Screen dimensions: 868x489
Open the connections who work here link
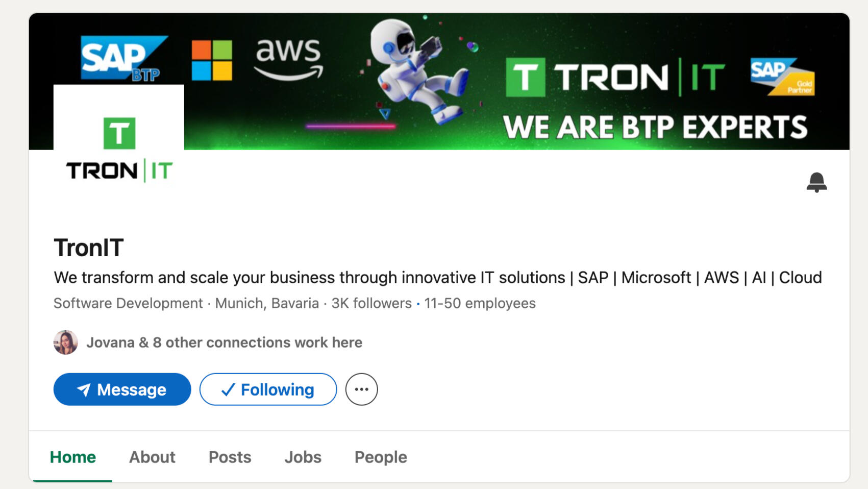tap(224, 343)
